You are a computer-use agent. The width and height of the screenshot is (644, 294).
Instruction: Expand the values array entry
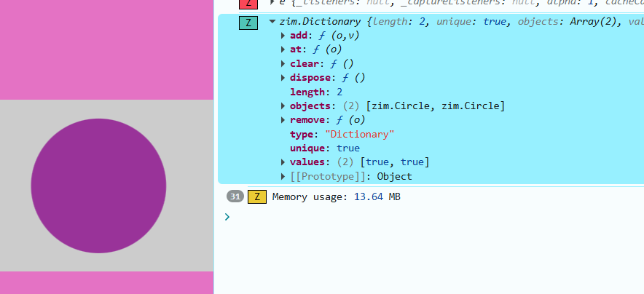point(283,162)
